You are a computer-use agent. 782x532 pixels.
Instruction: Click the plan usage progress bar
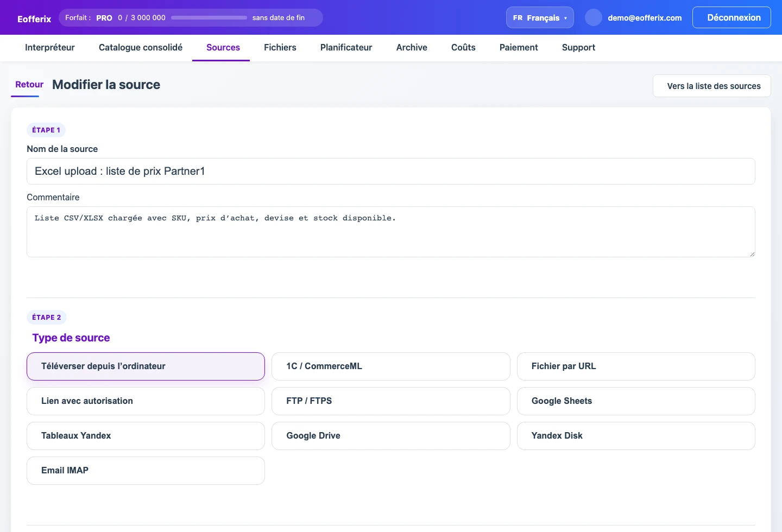(209, 17)
